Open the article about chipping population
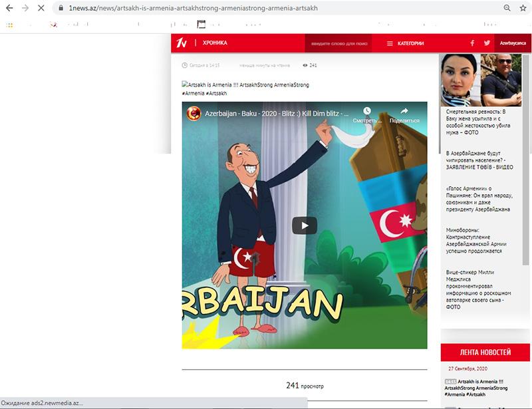This screenshot has height=409, width=532. click(479, 160)
